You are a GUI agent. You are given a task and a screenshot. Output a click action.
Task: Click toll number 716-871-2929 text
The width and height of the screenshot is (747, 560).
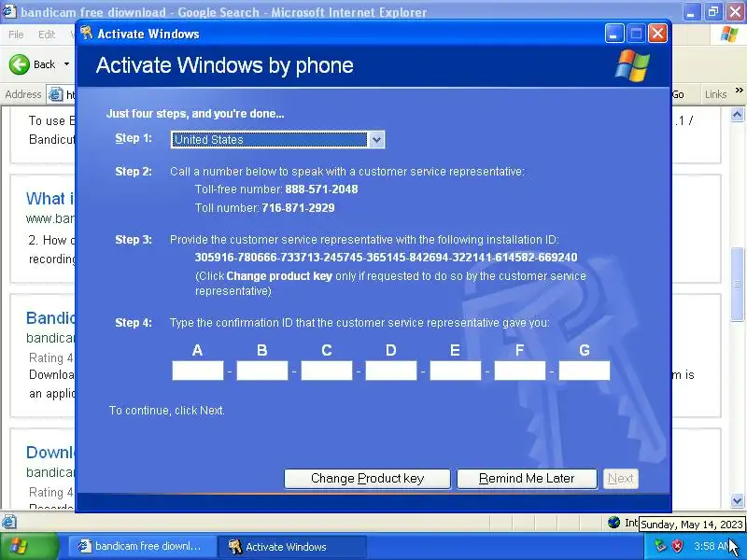pos(298,207)
